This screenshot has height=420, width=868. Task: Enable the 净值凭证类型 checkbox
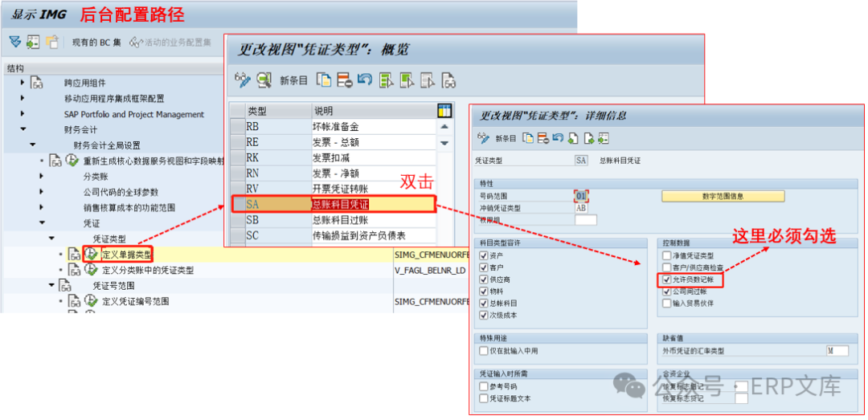(x=666, y=255)
